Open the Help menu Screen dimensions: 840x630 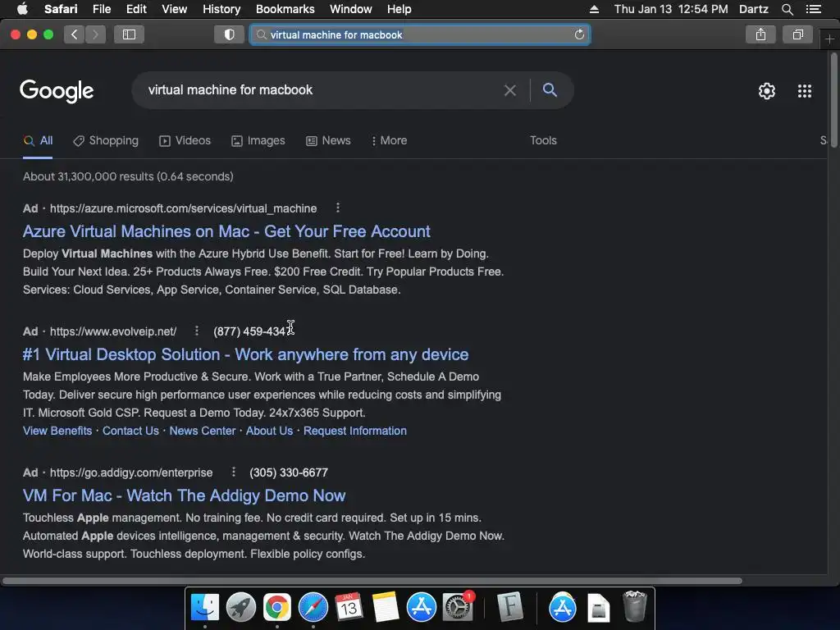(399, 9)
